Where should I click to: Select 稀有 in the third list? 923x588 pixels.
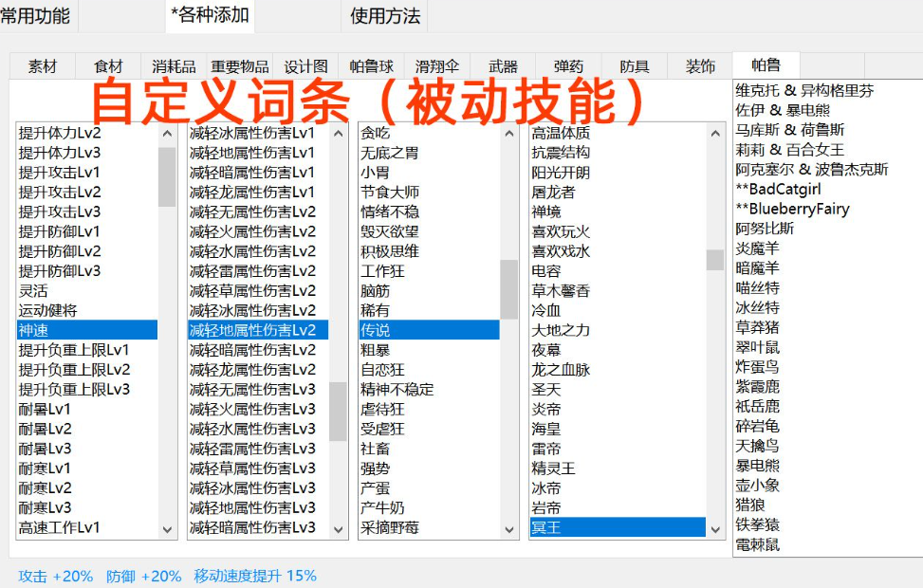point(375,310)
